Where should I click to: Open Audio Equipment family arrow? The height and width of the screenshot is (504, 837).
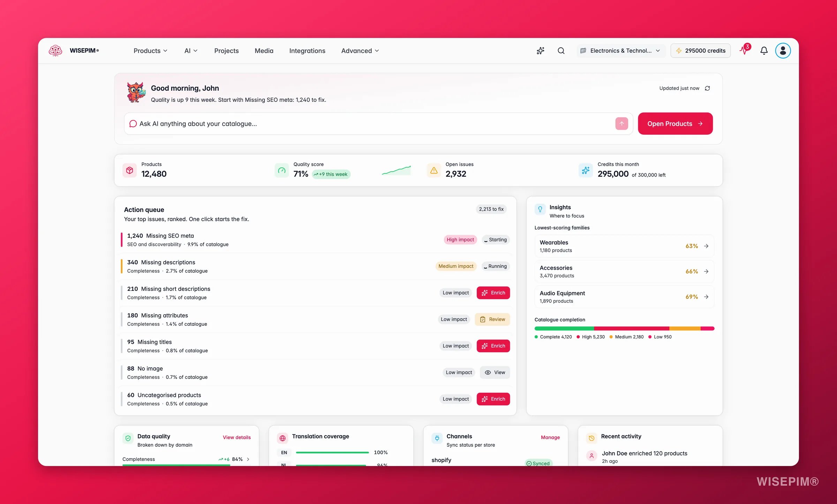tap(706, 297)
